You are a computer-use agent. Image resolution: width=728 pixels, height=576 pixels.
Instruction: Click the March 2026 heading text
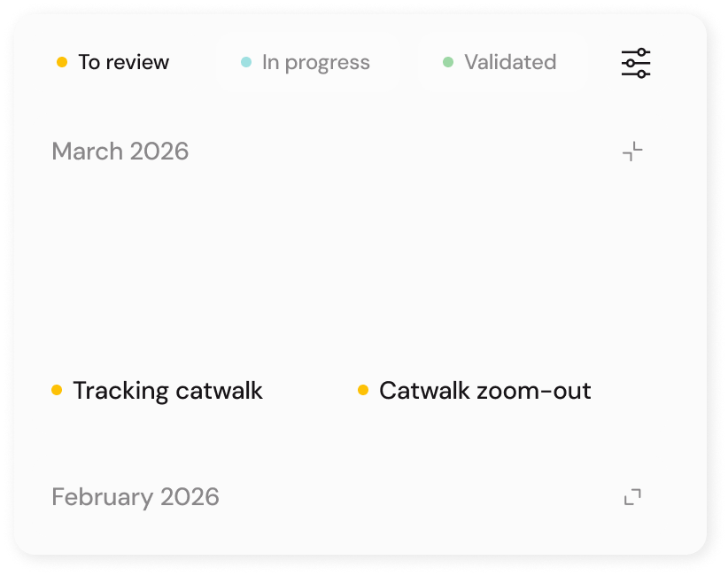[120, 152]
